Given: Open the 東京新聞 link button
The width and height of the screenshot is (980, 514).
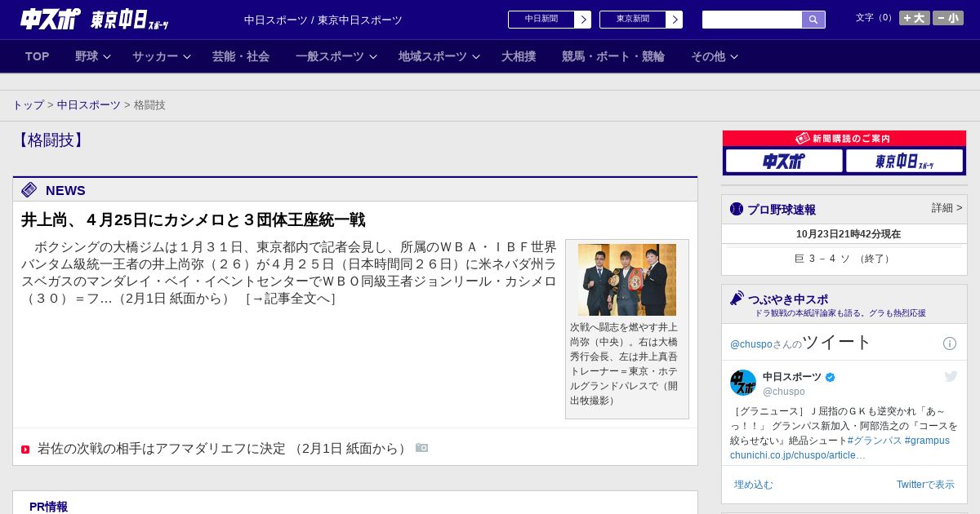Looking at the screenshot, I should (633, 20).
